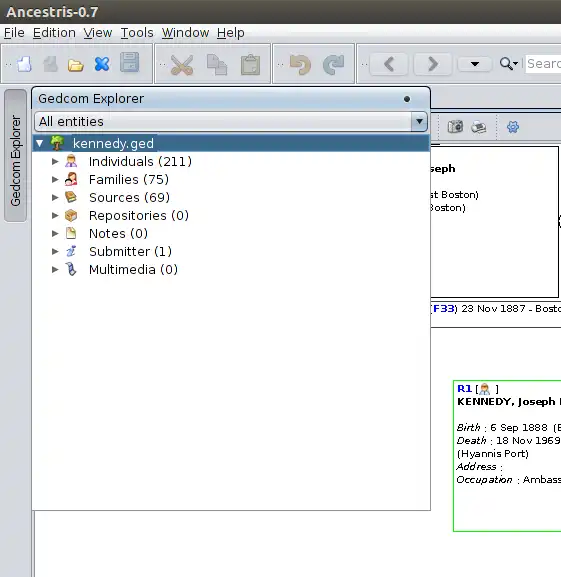Click the Multimedia icon
This screenshot has width=561, height=577.
click(71, 269)
